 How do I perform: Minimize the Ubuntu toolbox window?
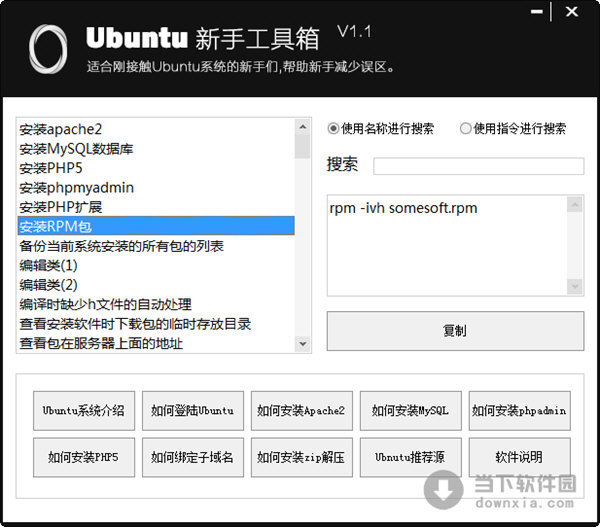[x=537, y=11]
